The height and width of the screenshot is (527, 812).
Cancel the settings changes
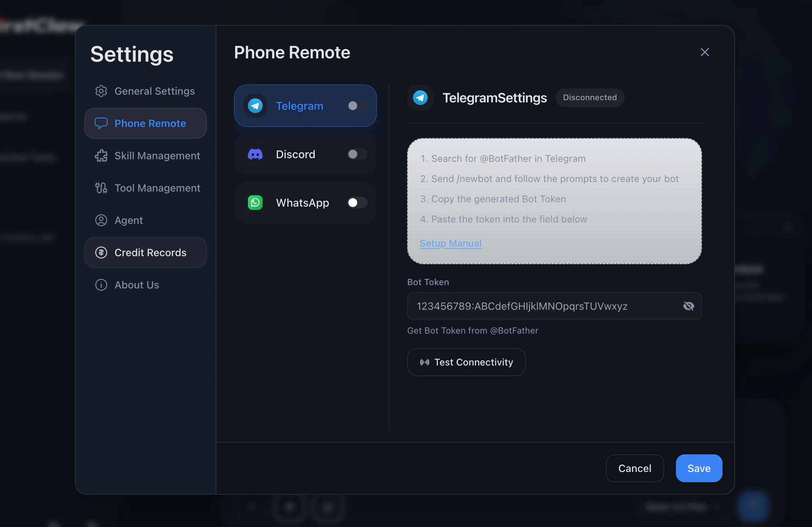pos(634,468)
